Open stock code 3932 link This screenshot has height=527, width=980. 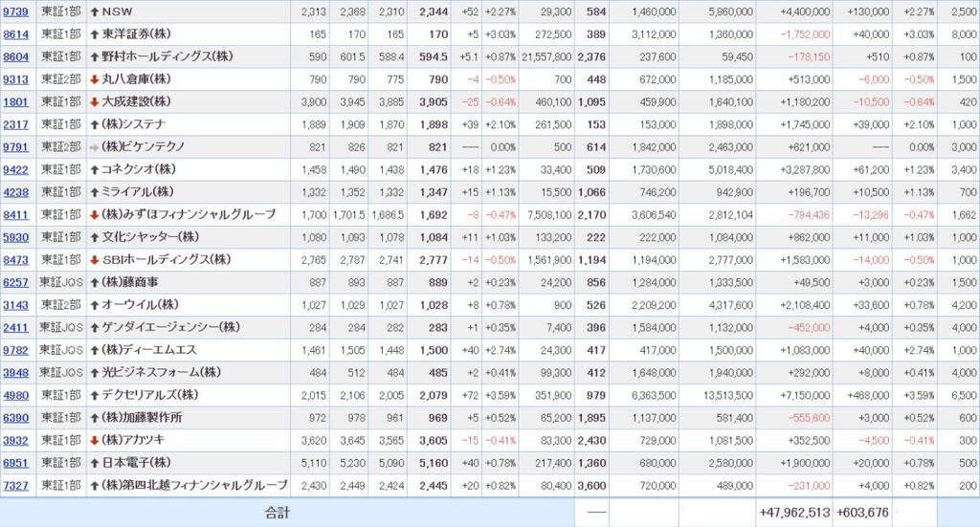[15, 440]
